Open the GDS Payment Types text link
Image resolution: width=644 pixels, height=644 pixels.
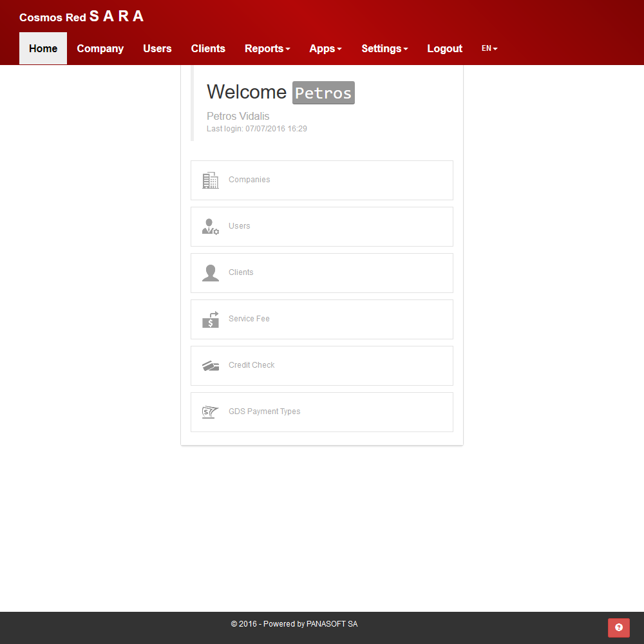point(264,412)
